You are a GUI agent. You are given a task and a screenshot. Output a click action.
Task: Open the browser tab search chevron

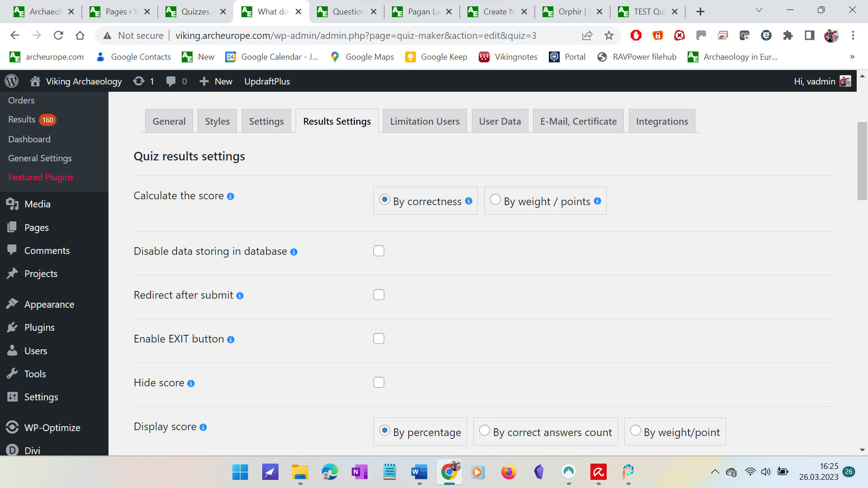tap(759, 10)
